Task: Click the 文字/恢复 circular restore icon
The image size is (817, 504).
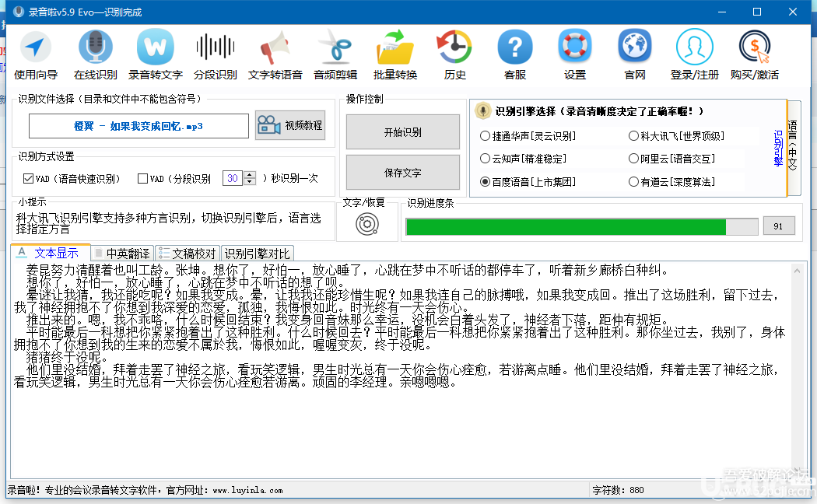Action: pos(366,225)
